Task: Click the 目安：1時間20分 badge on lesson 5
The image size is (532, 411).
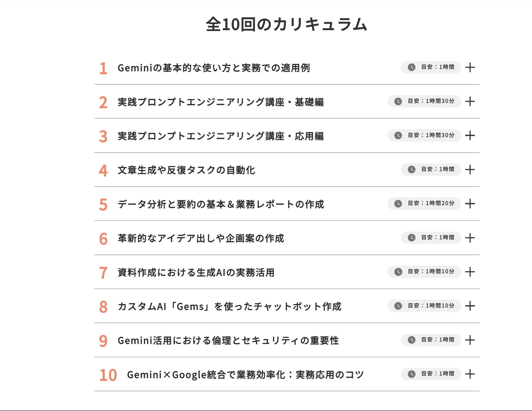Action: click(x=424, y=204)
